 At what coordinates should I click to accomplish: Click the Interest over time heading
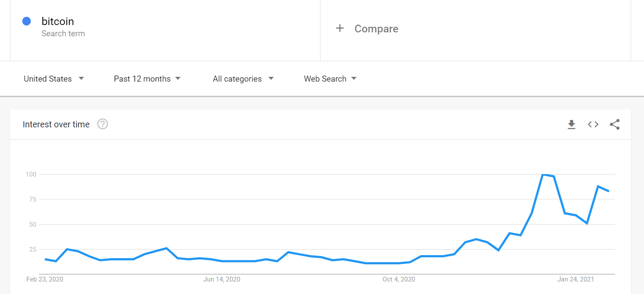(56, 124)
